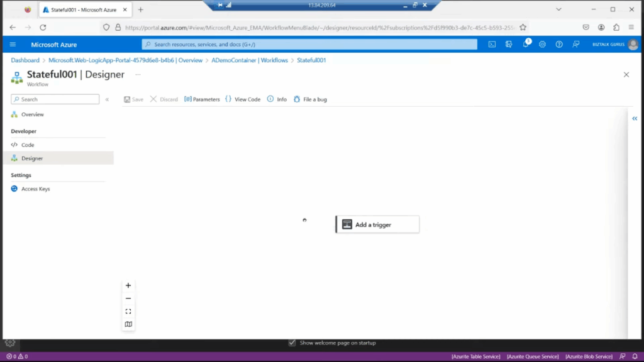Collapse the left navigation menu
Image resolution: width=644 pixels, height=362 pixels.
107,99
